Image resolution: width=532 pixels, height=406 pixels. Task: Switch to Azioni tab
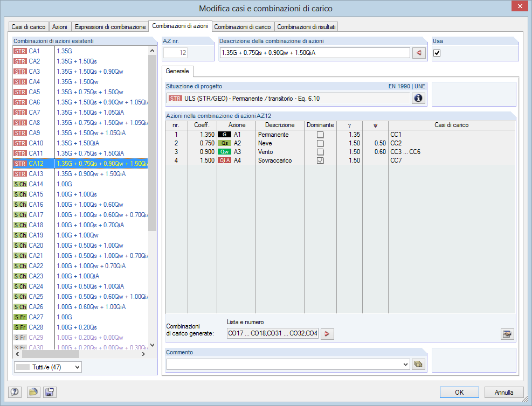[x=60, y=27]
